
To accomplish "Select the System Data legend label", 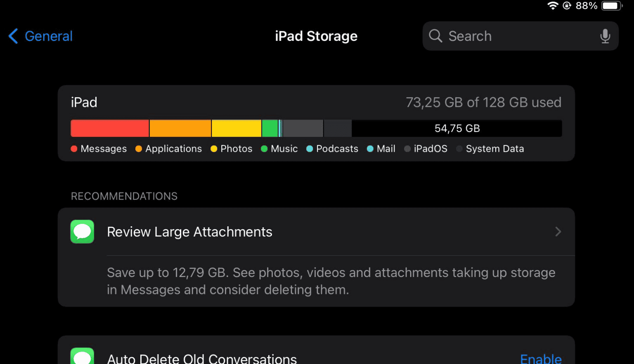I will (495, 148).
